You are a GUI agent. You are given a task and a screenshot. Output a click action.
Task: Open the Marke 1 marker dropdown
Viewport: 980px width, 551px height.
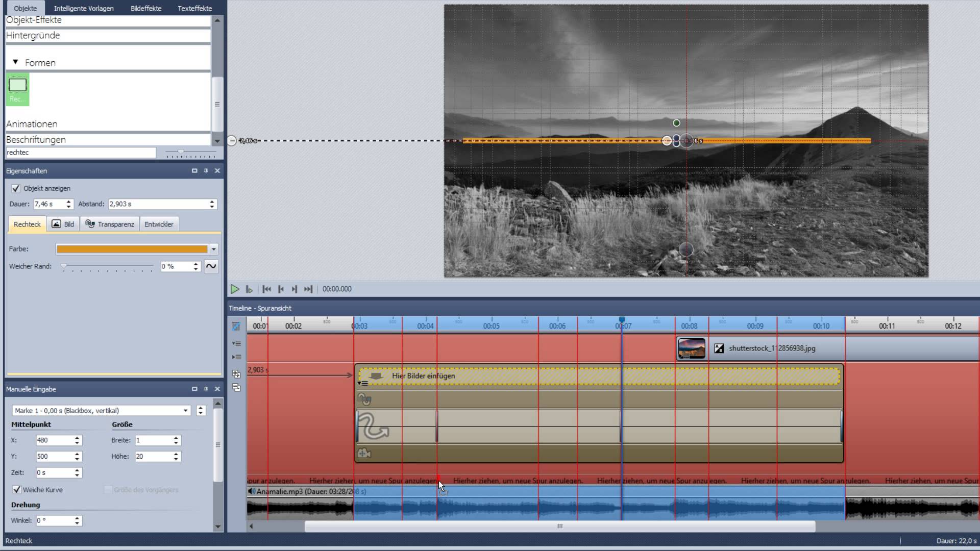pos(186,411)
